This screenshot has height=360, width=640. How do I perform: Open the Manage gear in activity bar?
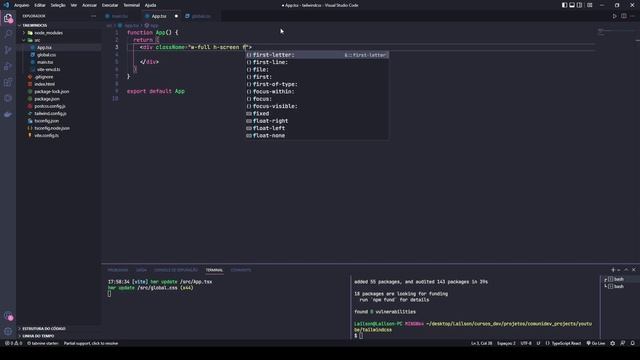click(8, 331)
